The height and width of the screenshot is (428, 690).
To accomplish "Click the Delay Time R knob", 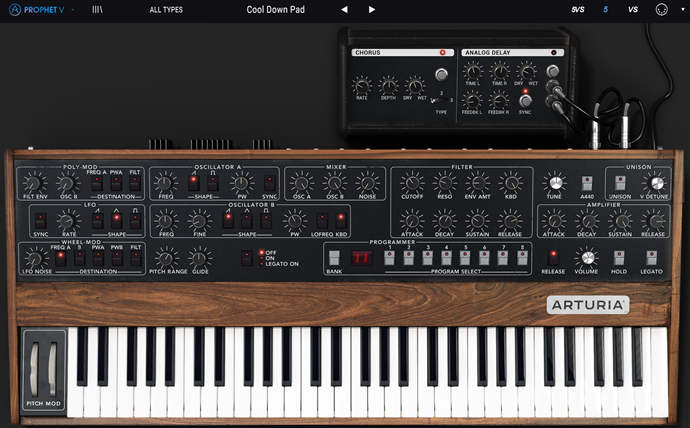I will (499, 70).
